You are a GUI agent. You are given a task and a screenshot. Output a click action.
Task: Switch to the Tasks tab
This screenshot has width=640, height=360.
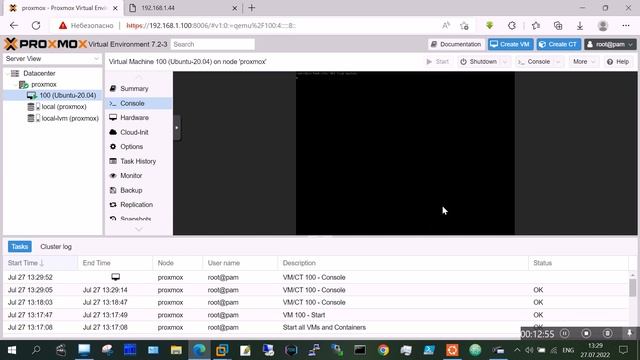[x=20, y=247]
